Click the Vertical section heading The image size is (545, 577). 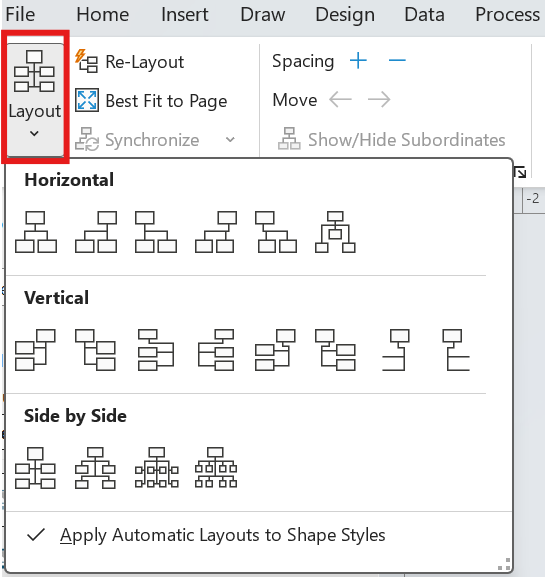(56, 298)
